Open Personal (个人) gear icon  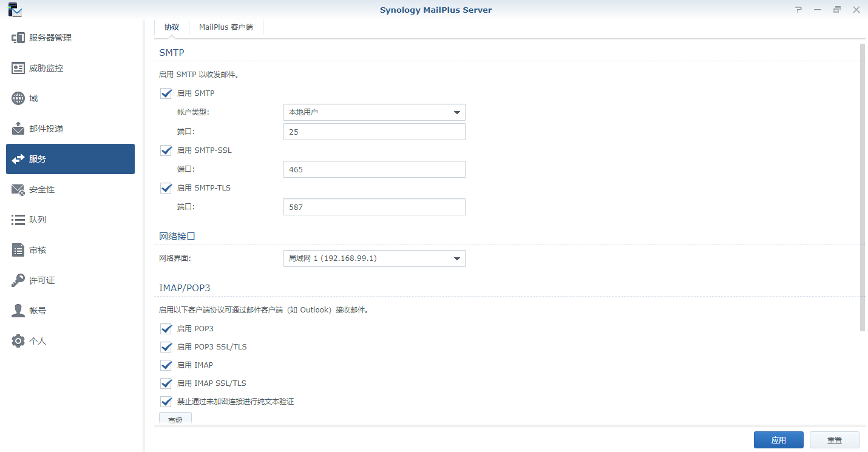18,341
